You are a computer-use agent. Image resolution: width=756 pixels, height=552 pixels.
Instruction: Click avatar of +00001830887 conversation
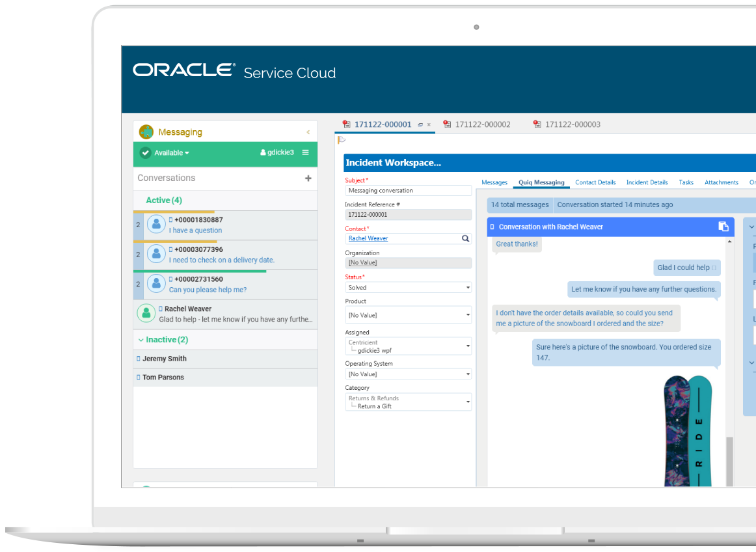pos(156,225)
